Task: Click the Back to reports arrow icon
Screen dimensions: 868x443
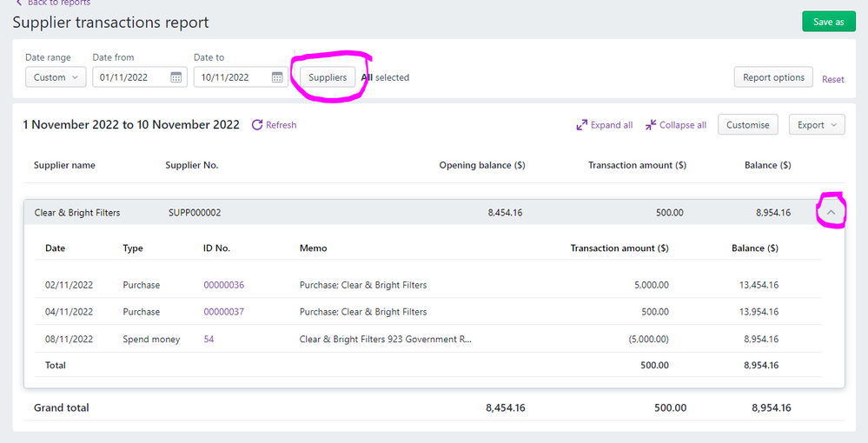Action: click(x=18, y=3)
